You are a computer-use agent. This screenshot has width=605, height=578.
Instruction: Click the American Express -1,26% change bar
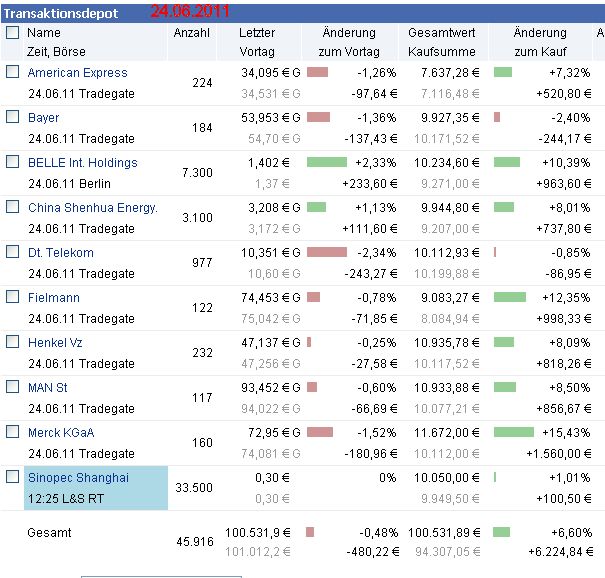click(x=318, y=72)
